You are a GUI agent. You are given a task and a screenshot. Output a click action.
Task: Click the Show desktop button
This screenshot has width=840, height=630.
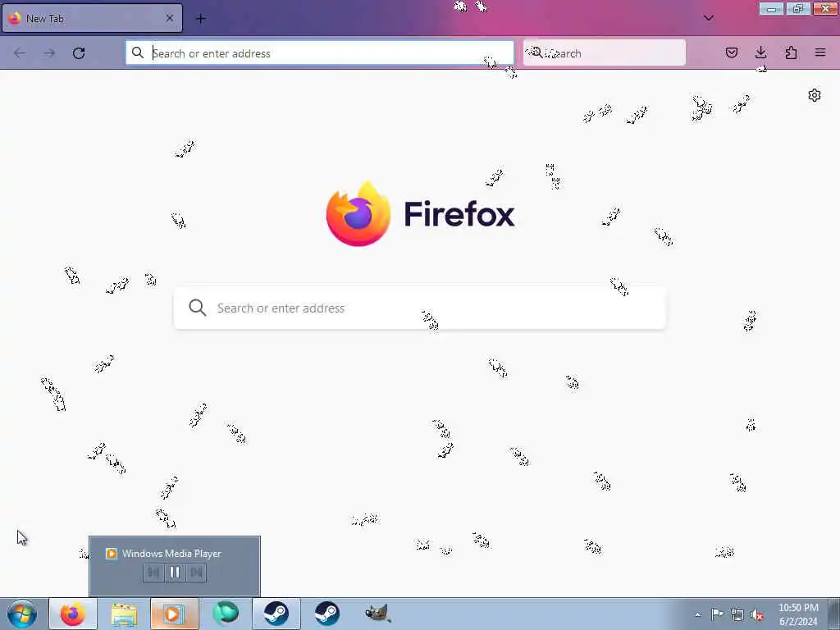coord(833,614)
